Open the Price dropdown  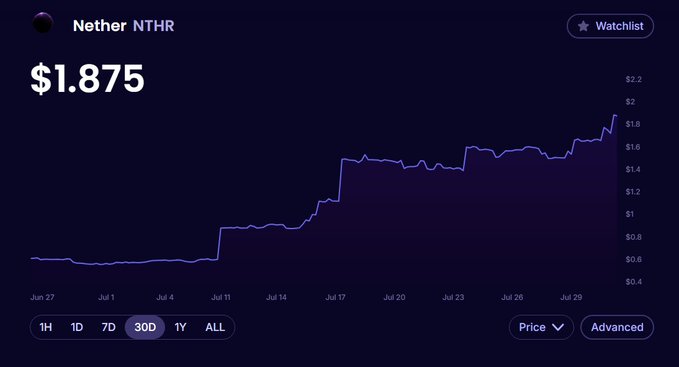[541, 327]
